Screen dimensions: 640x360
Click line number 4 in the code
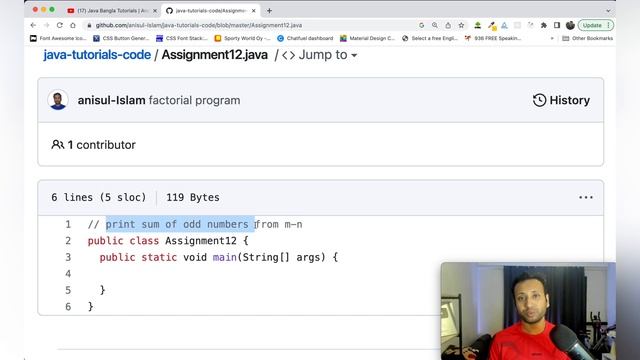pyautogui.click(x=68, y=274)
